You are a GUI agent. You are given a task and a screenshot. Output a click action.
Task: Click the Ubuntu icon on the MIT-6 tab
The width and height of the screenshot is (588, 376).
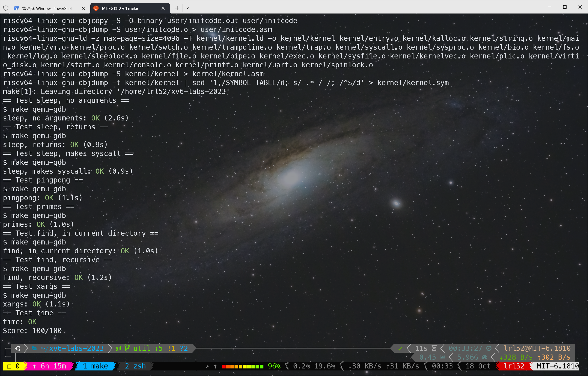[x=96, y=8]
